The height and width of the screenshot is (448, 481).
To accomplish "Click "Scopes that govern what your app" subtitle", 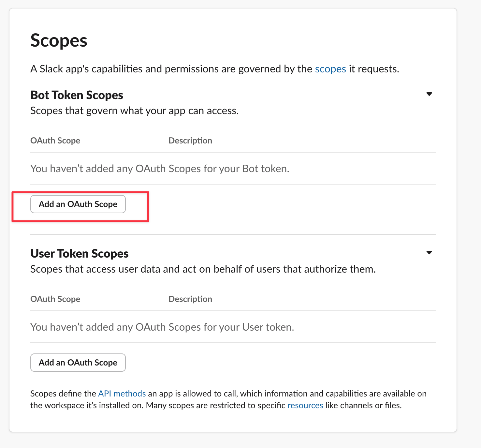I will (x=134, y=111).
